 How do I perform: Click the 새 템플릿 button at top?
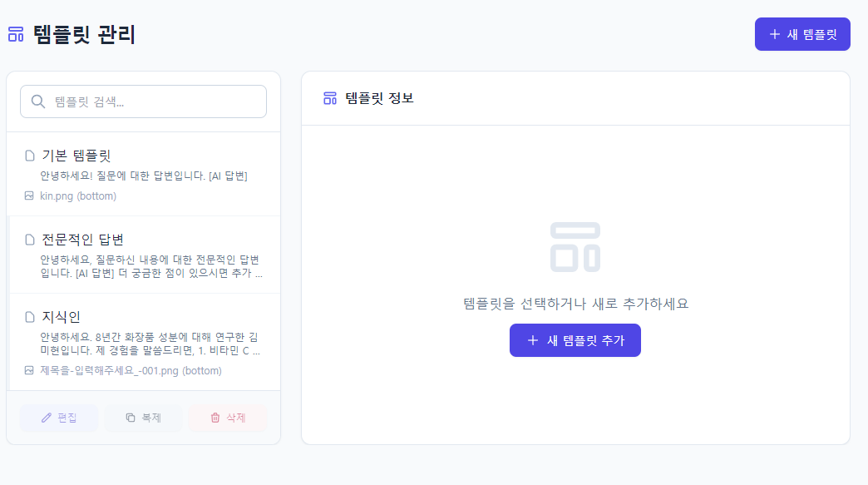pyautogui.click(x=802, y=34)
